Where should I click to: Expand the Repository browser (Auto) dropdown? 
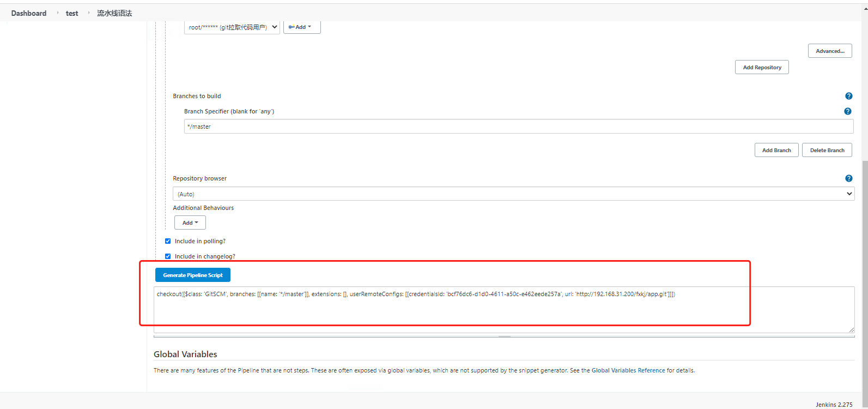(513, 194)
